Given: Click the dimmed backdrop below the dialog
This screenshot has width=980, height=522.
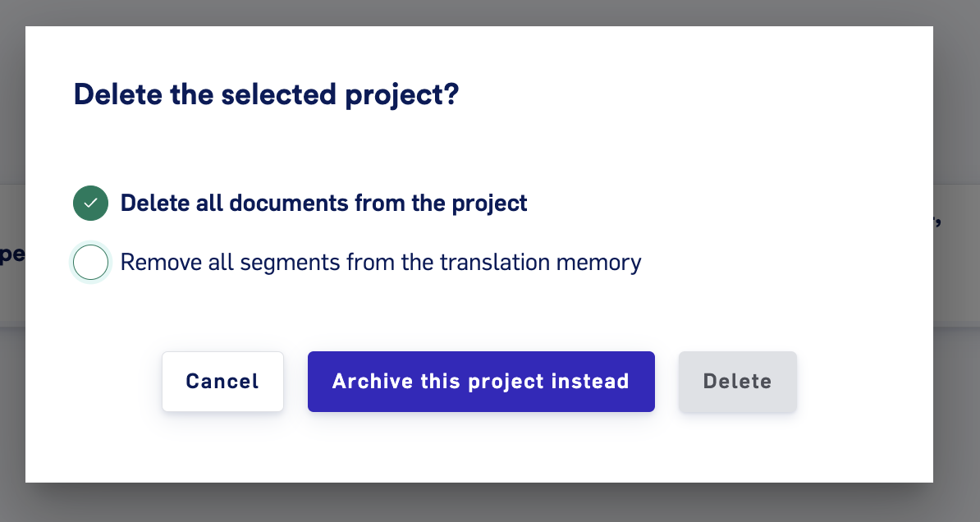Looking at the screenshot, I should [x=490, y=504].
